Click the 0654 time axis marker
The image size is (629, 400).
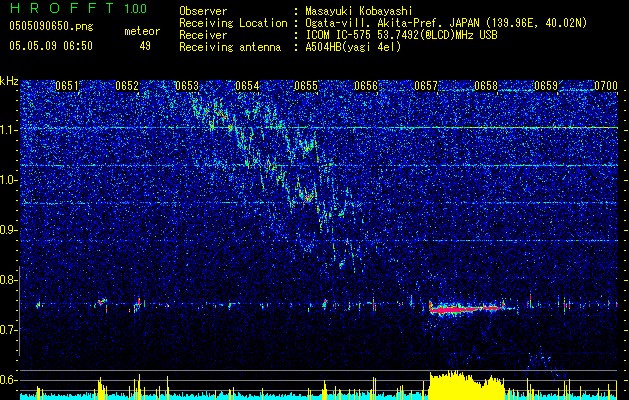(x=247, y=86)
